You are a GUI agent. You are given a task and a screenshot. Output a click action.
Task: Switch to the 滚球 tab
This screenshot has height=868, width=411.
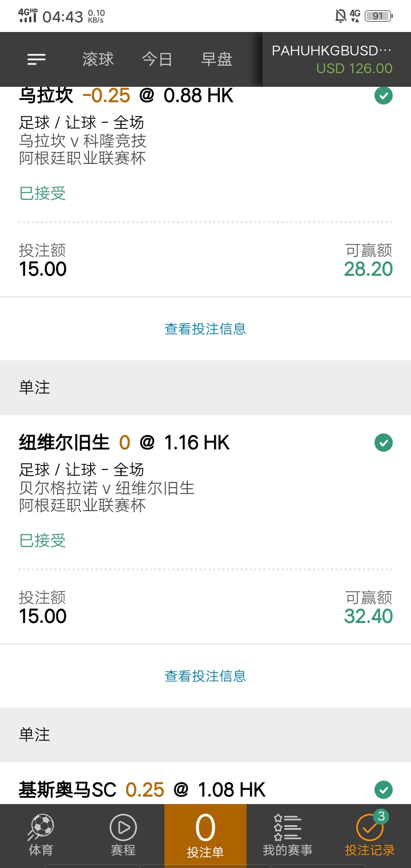pos(98,59)
